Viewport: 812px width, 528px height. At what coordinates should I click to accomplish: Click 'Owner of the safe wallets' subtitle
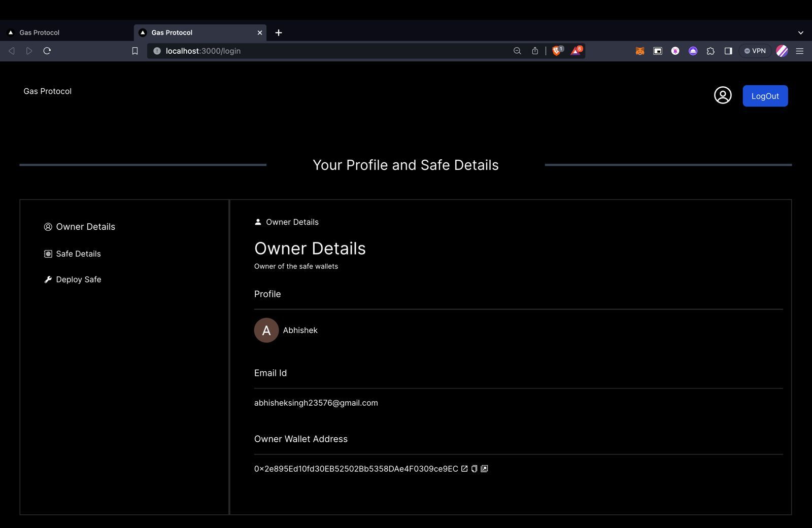[x=296, y=266]
